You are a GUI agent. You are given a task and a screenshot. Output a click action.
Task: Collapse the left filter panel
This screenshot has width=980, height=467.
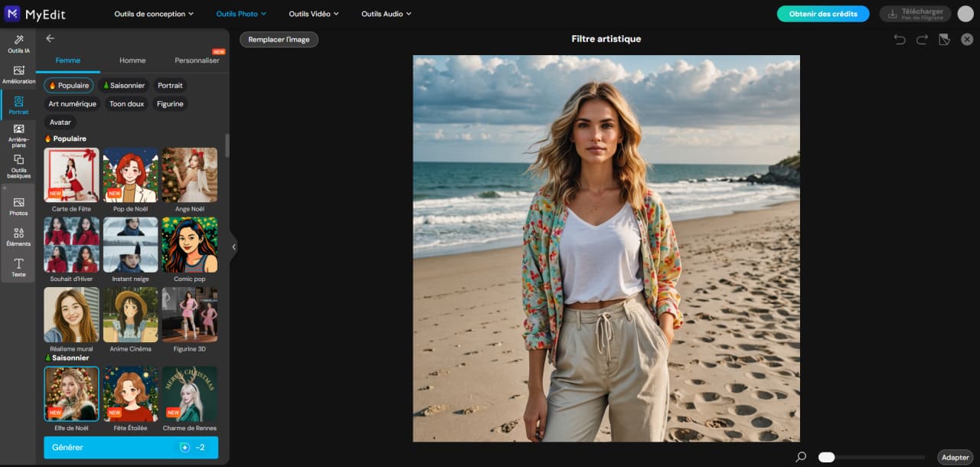(234, 247)
